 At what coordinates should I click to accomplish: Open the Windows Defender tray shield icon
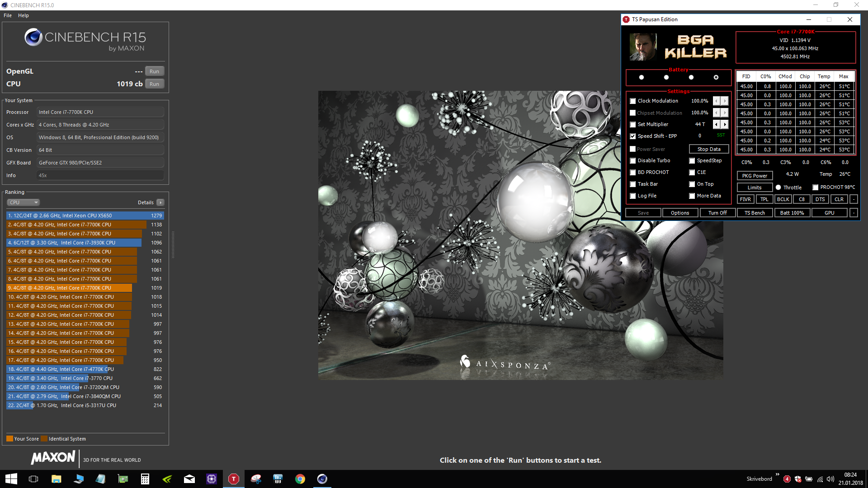[x=798, y=479]
